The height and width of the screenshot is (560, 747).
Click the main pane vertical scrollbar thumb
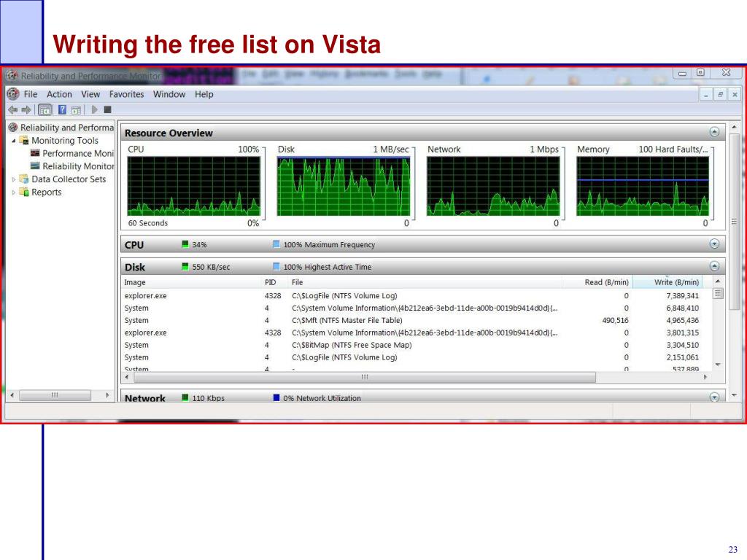tap(734, 222)
